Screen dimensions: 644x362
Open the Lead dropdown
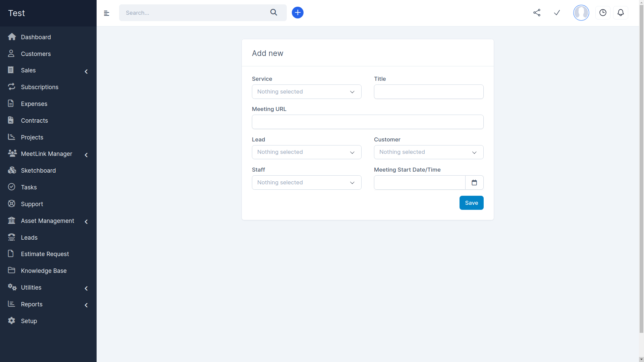306,152
